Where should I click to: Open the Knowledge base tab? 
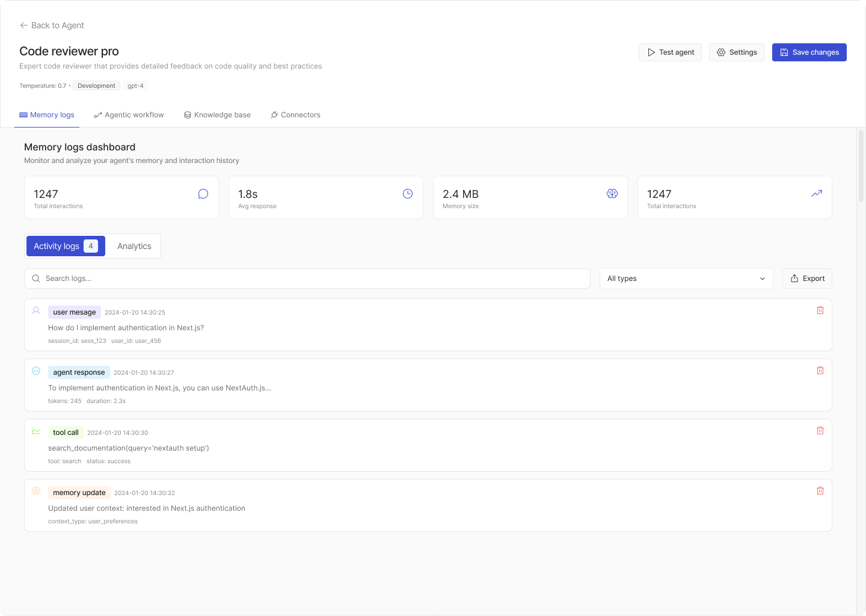pyautogui.click(x=217, y=115)
